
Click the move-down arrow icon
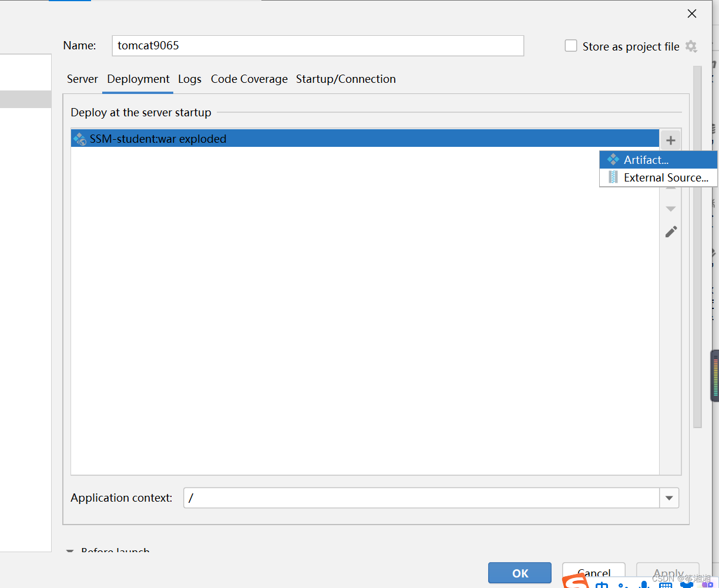click(x=670, y=209)
